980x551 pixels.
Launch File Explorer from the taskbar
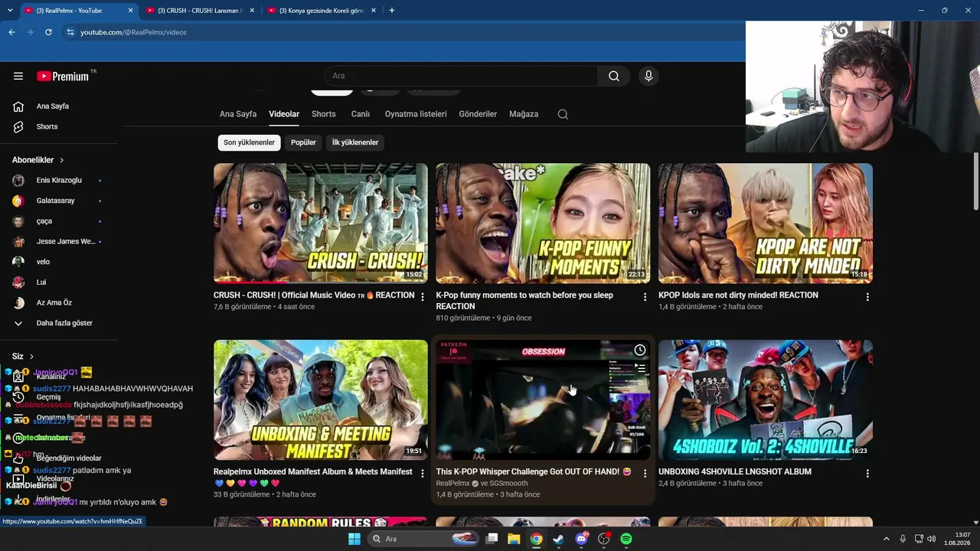click(514, 539)
